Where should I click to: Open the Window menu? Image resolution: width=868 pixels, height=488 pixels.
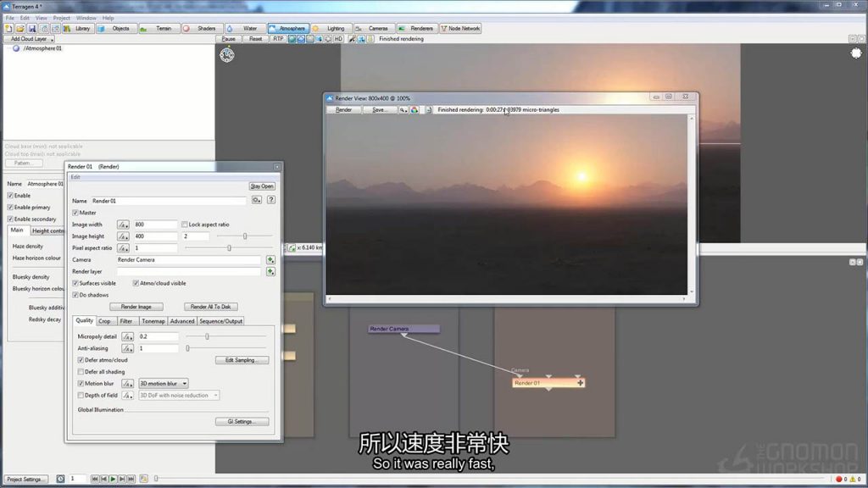coord(86,19)
